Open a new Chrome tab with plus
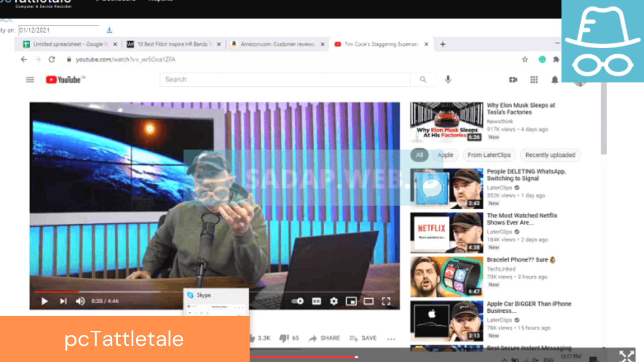Viewport: 644px width, 362px height. click(x=443, y=44)
